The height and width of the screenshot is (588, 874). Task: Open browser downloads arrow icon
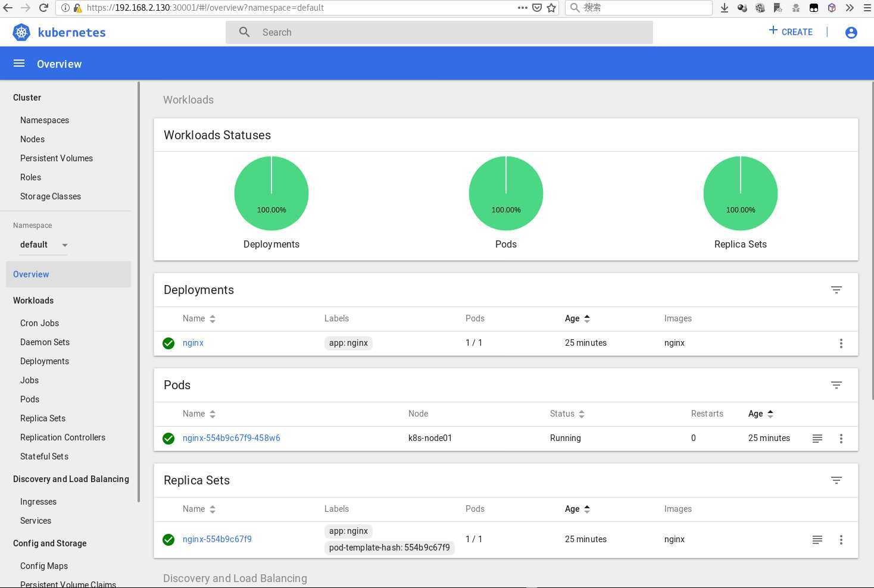724,8
